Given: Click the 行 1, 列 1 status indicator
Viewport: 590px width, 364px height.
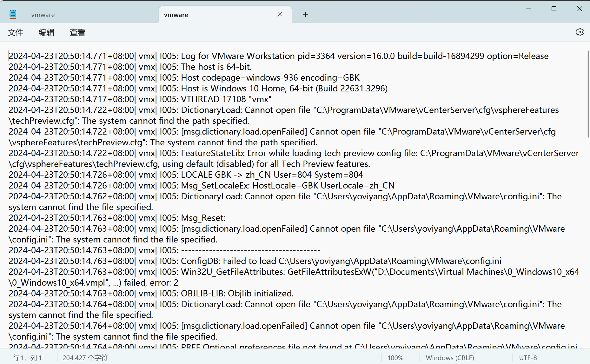Looking at the screenshot, I should point(27,358).
